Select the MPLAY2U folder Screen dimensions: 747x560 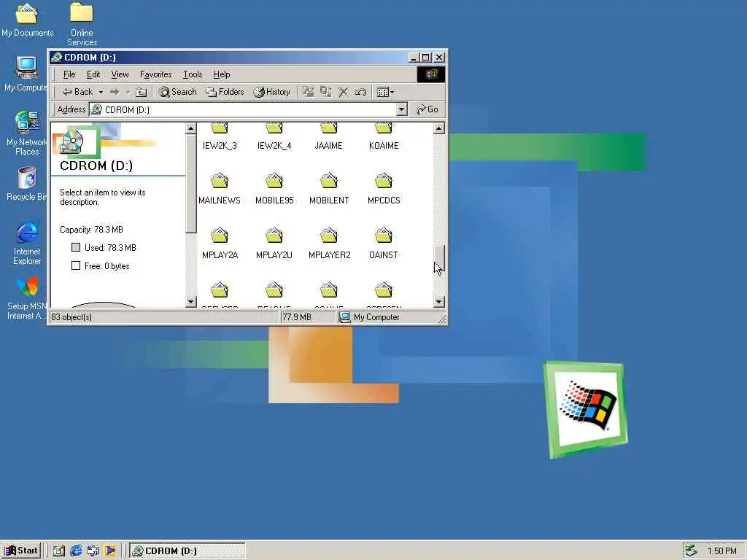click(274, 243)
